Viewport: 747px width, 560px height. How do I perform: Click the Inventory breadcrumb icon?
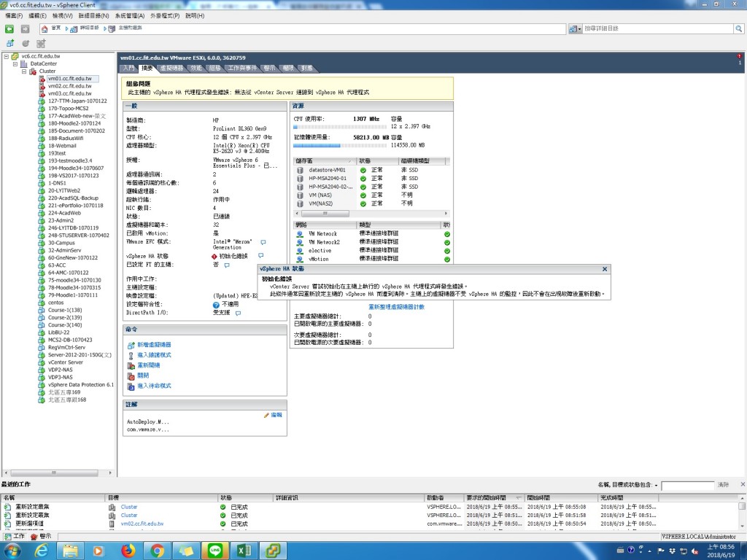[74, 29]
